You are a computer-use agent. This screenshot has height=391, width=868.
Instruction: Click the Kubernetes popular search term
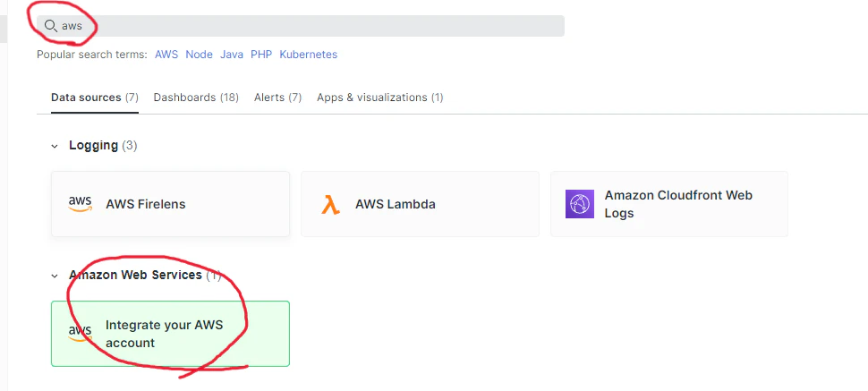309,55
